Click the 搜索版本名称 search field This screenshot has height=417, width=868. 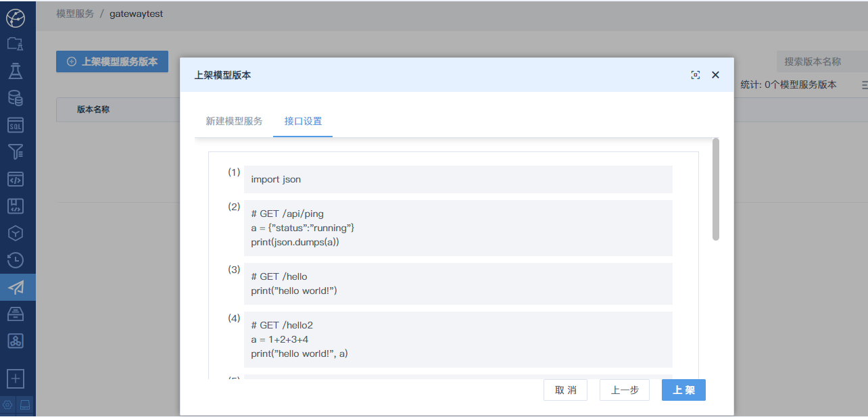pos(821,62)
